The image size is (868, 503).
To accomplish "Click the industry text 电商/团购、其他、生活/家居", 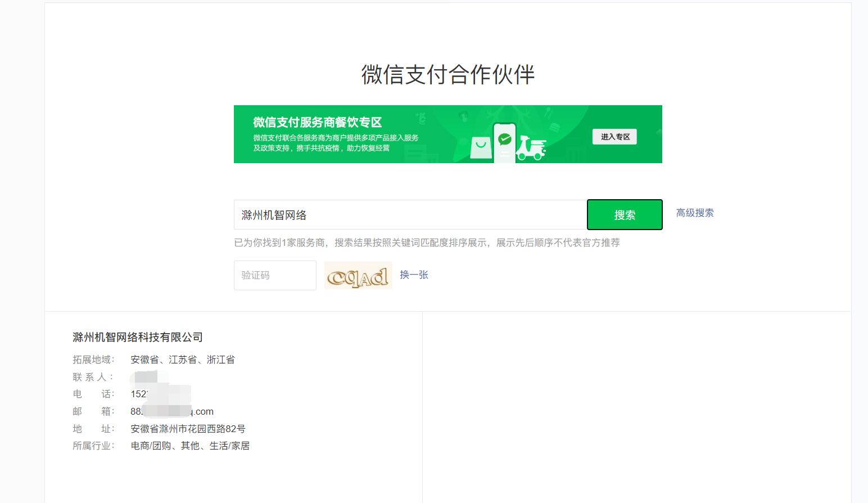I will (x=190, y=446).
